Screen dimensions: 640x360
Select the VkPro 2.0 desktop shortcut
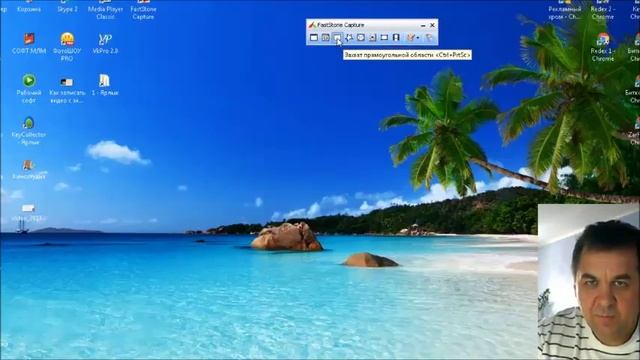pos(105,43)
